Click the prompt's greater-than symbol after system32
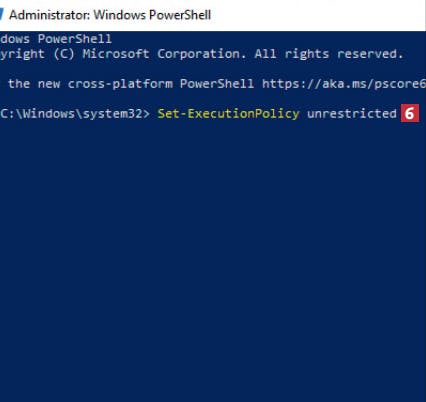Screen dimensions: 426x402 (x=146, y=114)
